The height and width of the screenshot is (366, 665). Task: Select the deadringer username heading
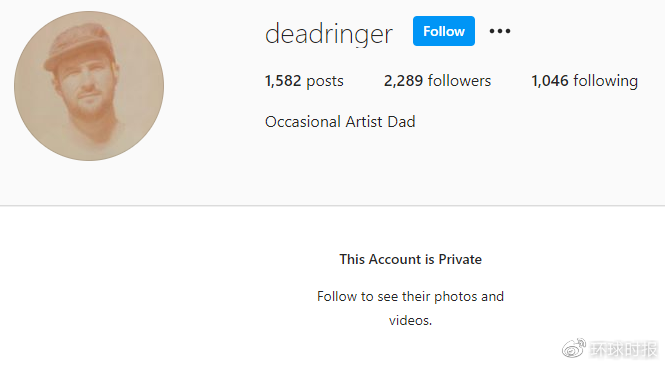[x=329, y=34]
